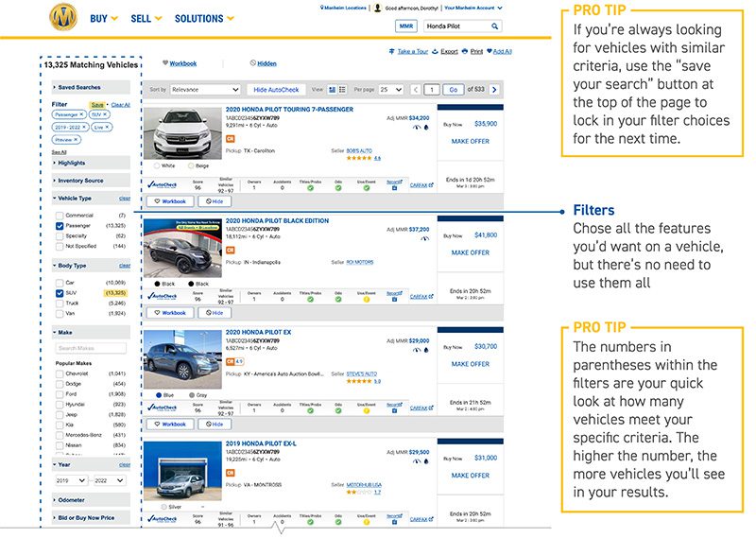This screenshot has height=538, width=756.
Task: Toggle the Jeep make checkbox
Action: click(x=60, y=415)
